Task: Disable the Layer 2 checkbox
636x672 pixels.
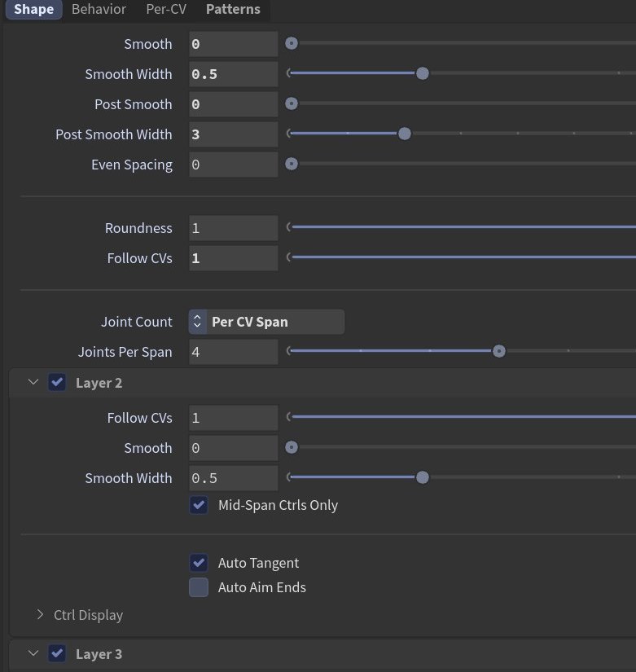Action: pyautogui.click(x=57, y=382)
